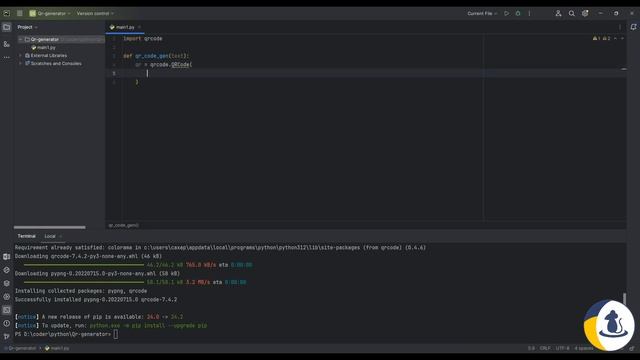640x360 pixels.
Task: Expand Scratches and Consoles node
Action: click(20, 64)
